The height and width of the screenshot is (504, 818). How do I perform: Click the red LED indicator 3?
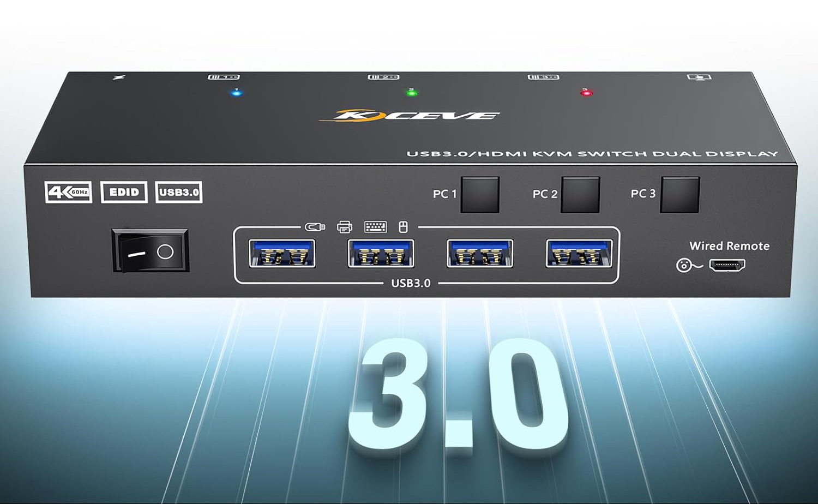(x=586, y=93)
